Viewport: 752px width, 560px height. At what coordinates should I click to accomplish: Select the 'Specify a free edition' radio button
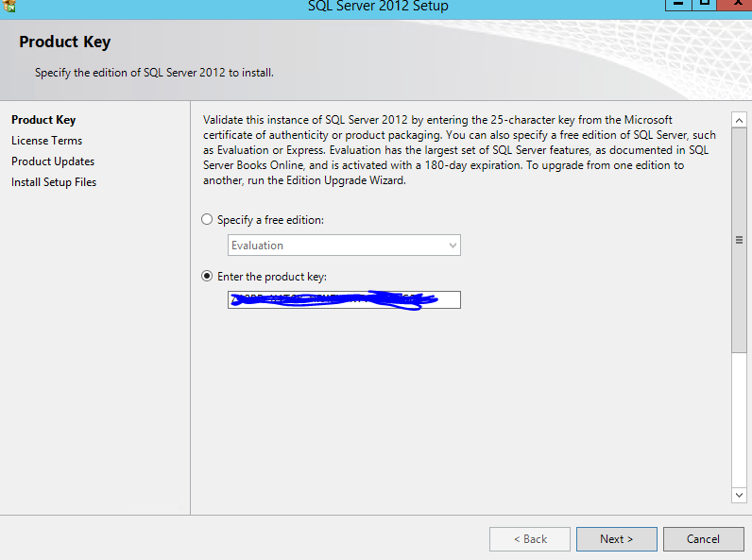tap(207, 220)
